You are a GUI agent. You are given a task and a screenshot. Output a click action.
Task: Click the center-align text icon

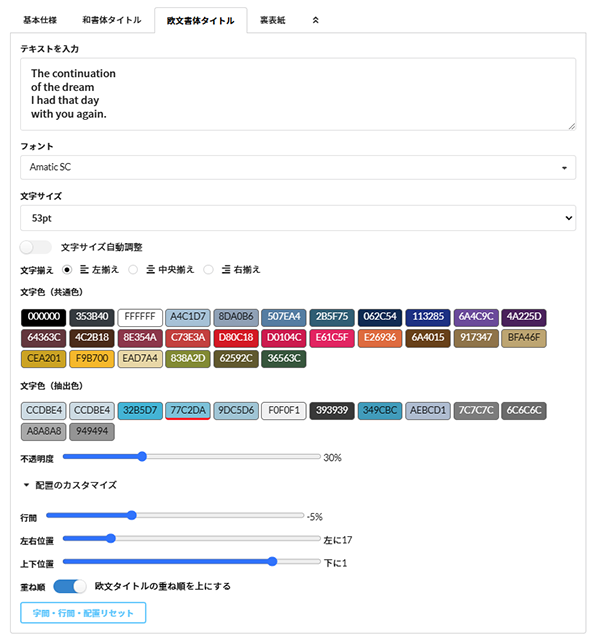click(150, 269)
